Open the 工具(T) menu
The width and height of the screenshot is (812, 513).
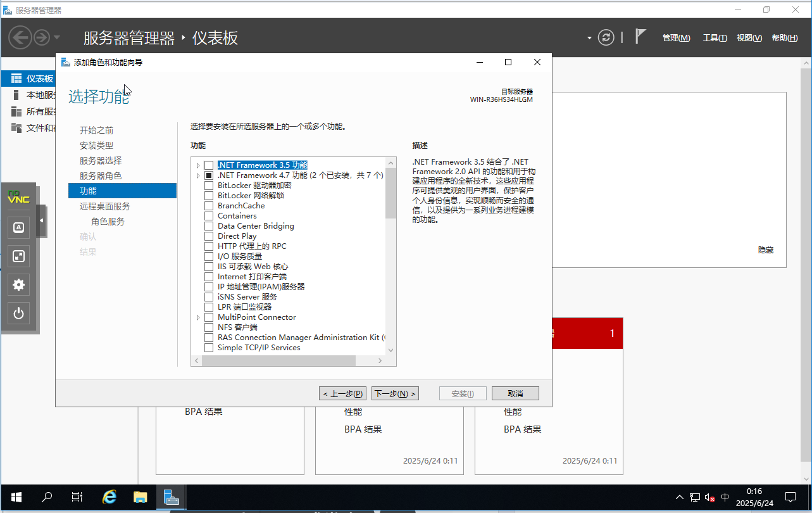click(x=715, y=38)
